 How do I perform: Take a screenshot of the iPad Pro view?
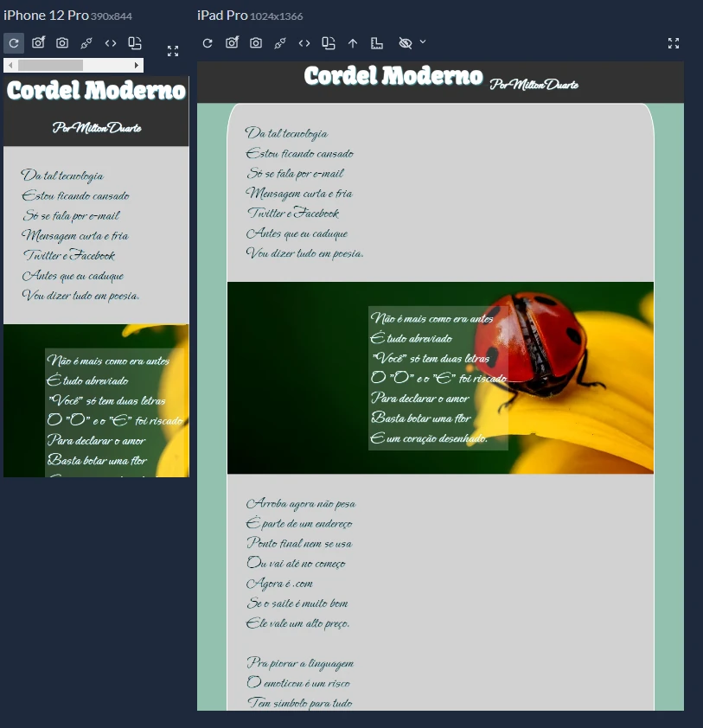point(256,43)
